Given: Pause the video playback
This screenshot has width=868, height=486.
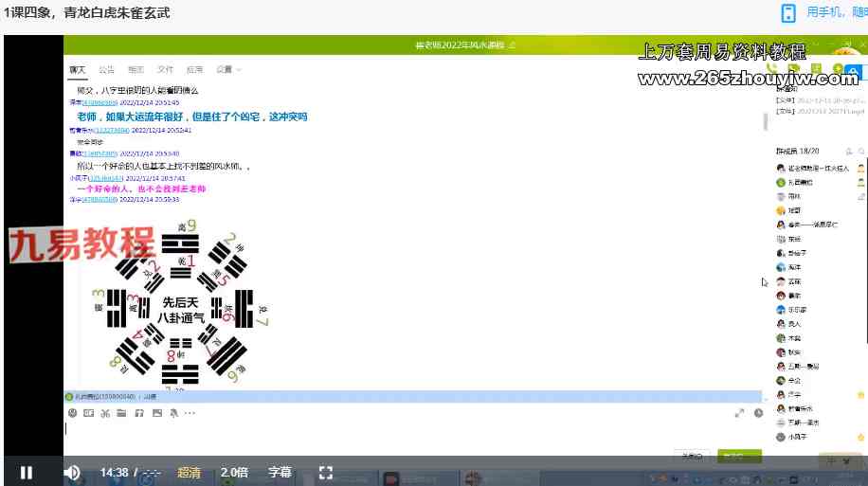Looking at the screenshot, I should 27,472.
